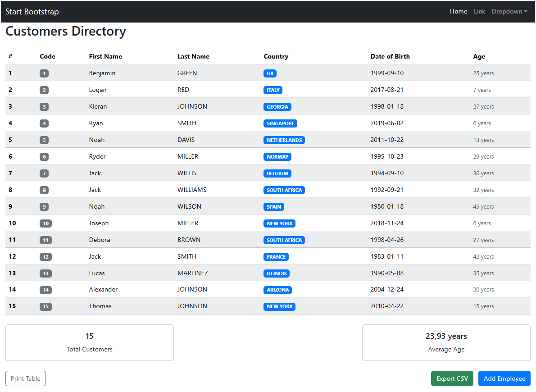
Task: Click code badge 2 in Logan's row
Action: (44, 90)
